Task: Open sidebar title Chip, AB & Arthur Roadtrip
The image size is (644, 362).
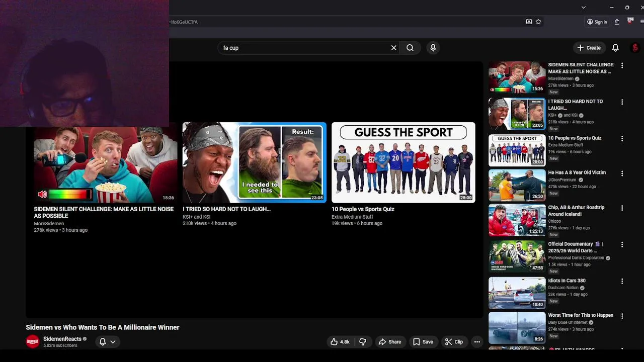Action: tap(576, 211)
